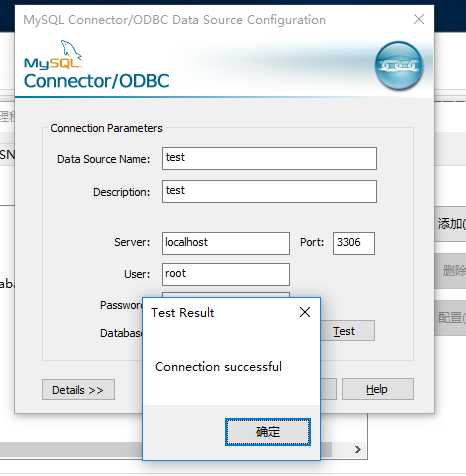Click the scroll right arrow in background window

pyautogui.click(x=358, y=449)
